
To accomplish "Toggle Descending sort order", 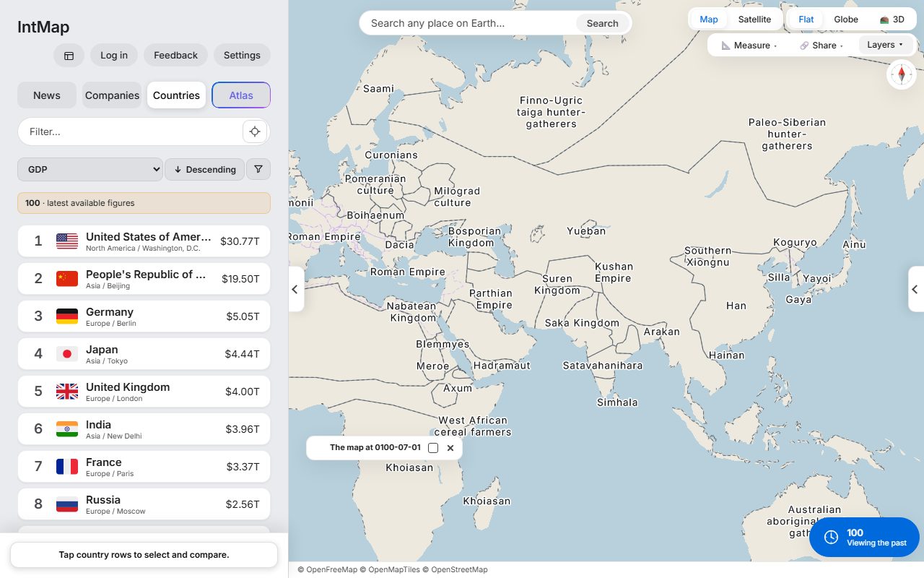I will tap(205, 169).
